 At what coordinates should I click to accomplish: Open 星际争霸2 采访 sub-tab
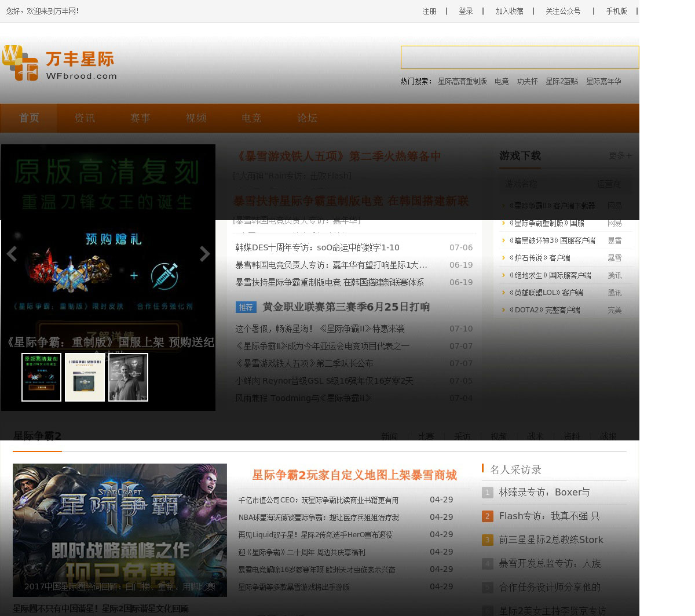pos(462,436)
